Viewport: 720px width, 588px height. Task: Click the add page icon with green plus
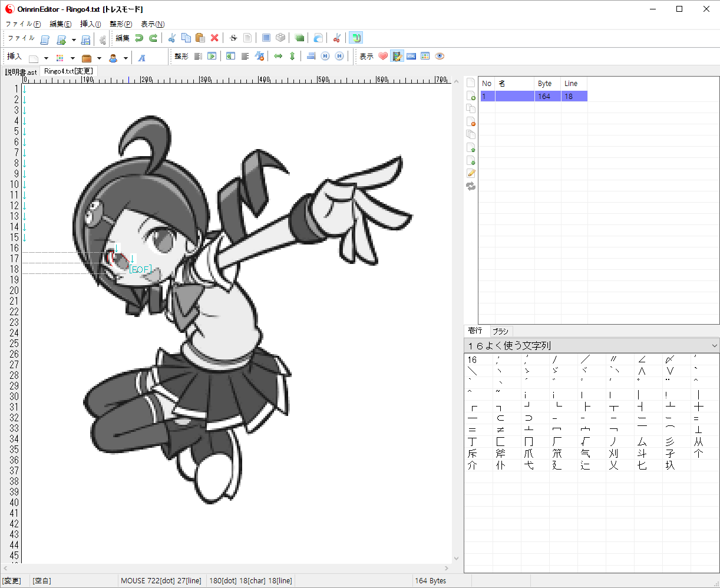[x=471, y=95]
